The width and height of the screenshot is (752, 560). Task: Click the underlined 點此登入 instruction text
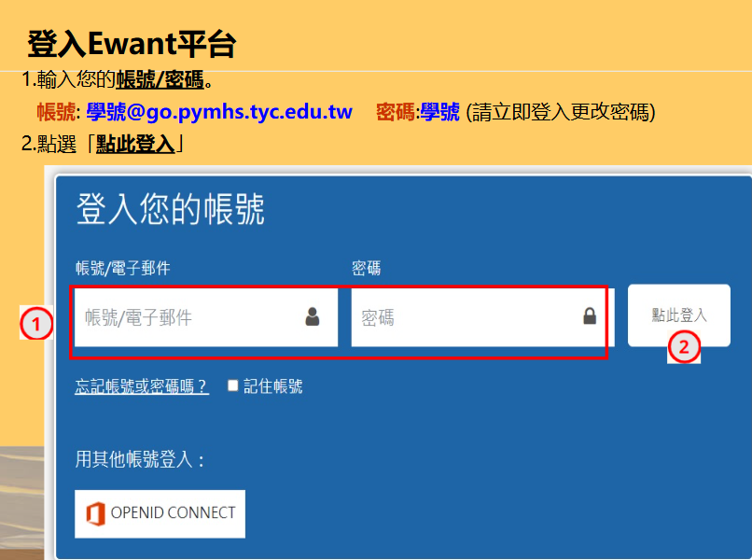point(135,144)
